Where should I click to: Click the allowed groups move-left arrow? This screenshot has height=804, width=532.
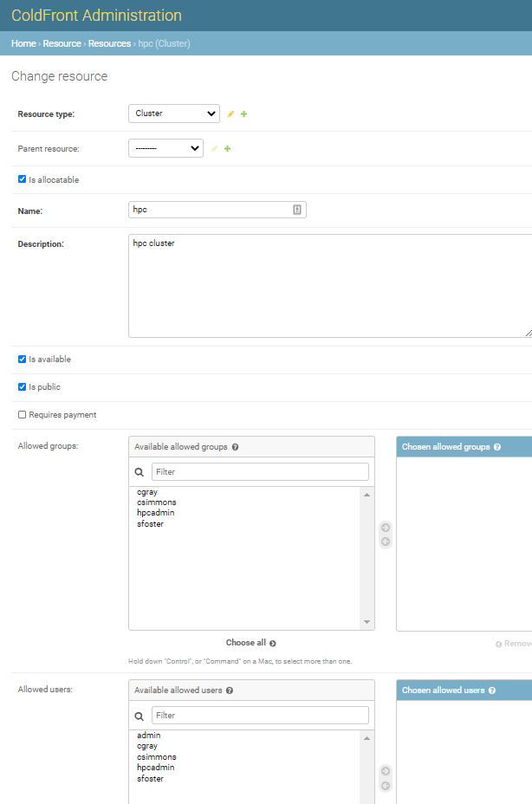(x=386, y=541)
